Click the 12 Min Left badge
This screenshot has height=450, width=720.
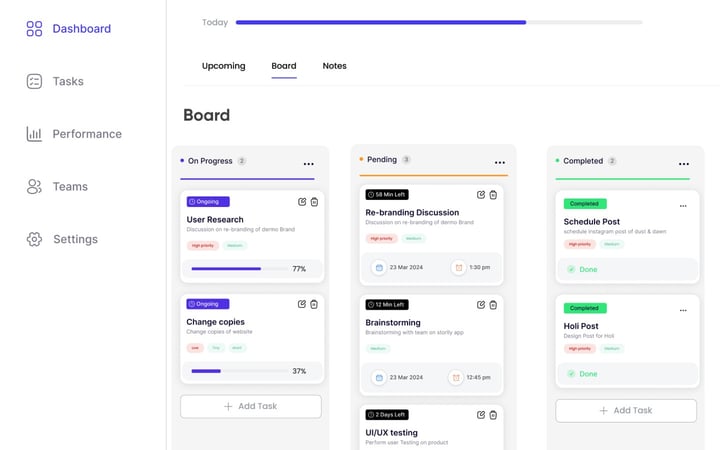click(387, 305)
